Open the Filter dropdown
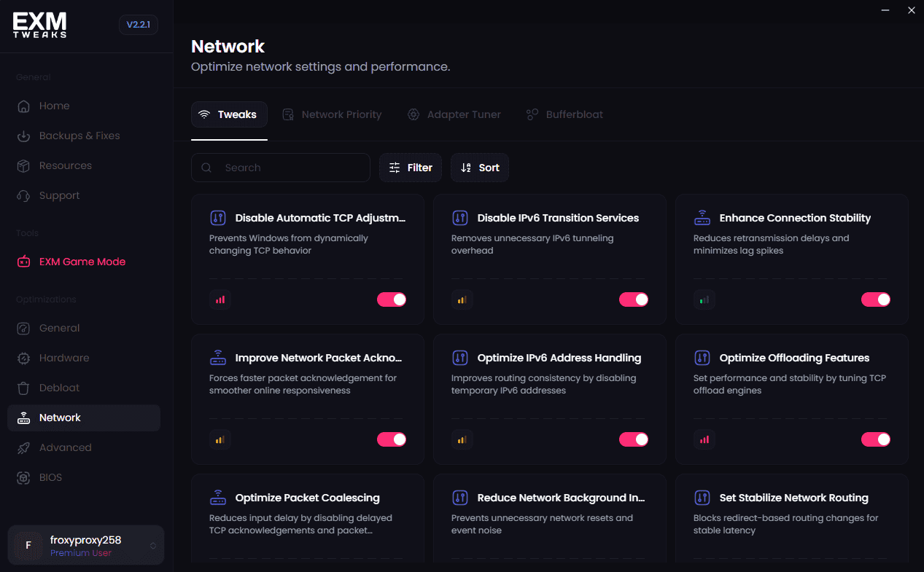This screenshot has width=924, height=572. 411,168
